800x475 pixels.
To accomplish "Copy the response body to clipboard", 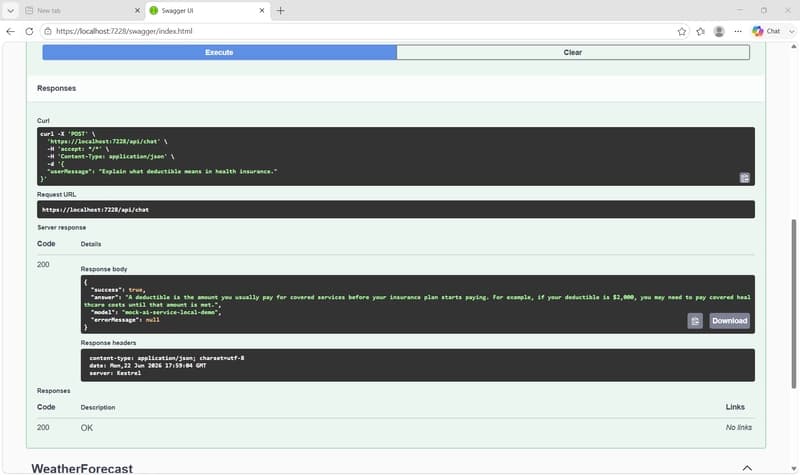I will tap(695, 321).
